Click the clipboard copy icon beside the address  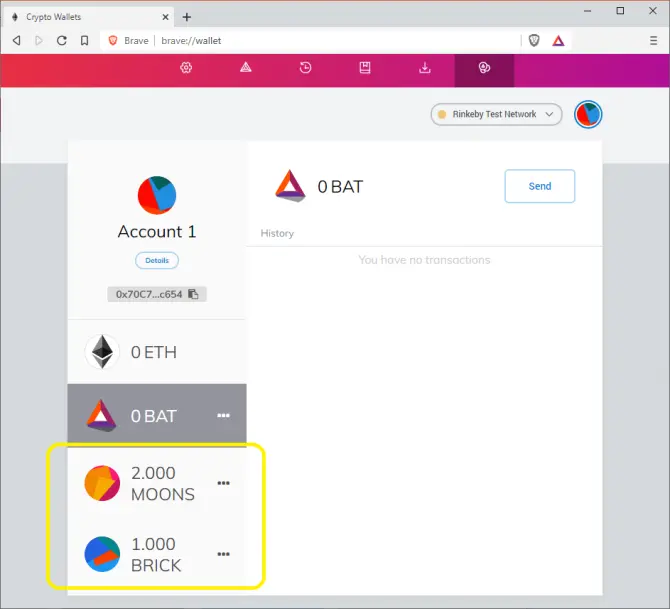[x=194, y=294]
